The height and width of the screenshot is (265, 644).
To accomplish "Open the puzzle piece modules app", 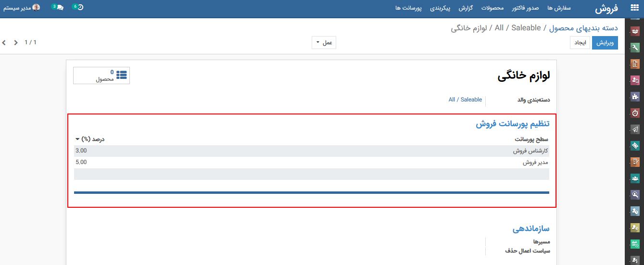I will 635,97.
